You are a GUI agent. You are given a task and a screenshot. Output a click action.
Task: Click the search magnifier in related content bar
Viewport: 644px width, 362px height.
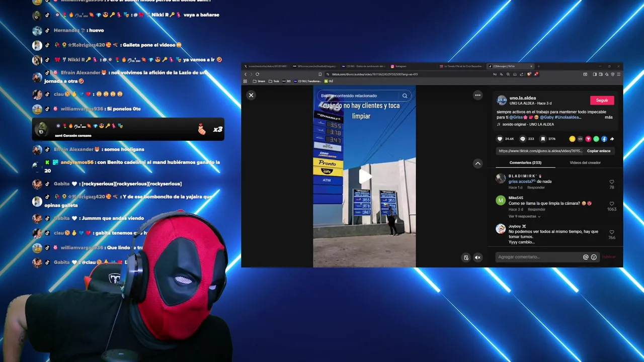[x=405, y=96]
